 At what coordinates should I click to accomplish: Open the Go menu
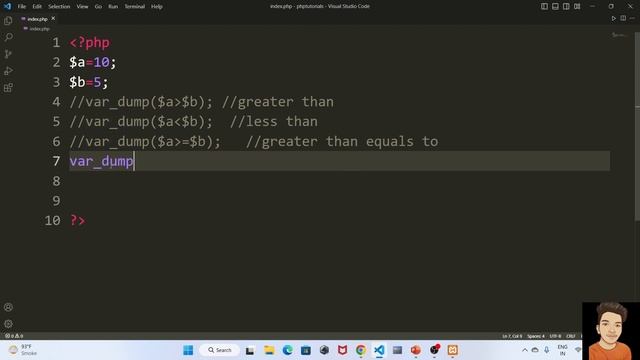coord(98,7)
